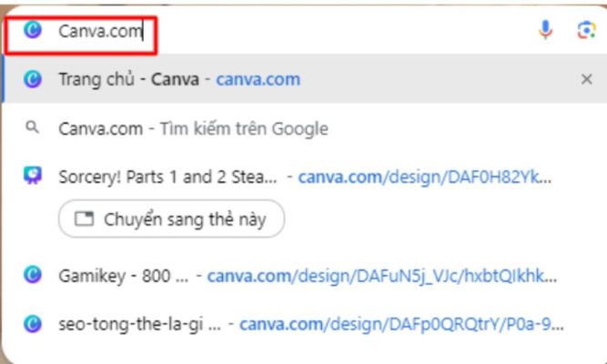Click the tab icon inside Chuyển sang thẻ này
The width and height of the screenshot is (607, 364).
click(x=85, y=219)
